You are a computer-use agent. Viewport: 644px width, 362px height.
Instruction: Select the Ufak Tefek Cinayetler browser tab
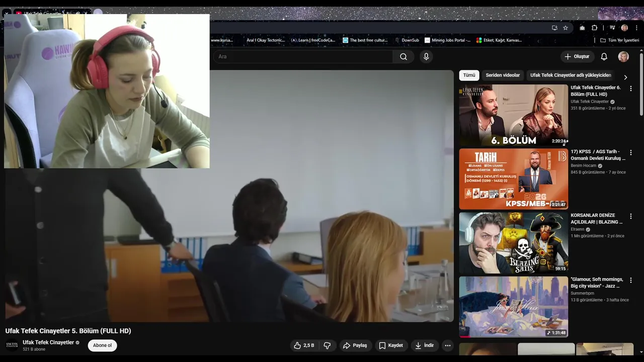click(x=50, y=13)
